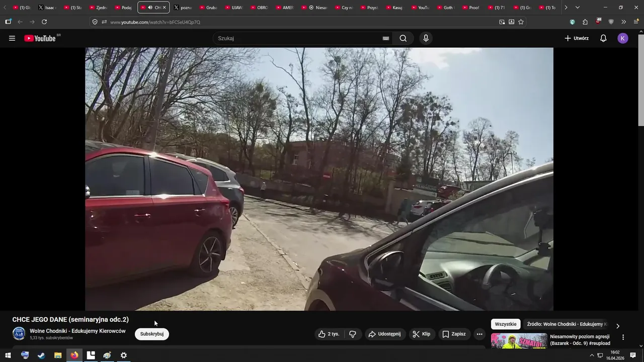This screenshot has height=362, width=644.
Task: Open Niesamowity poziom agresji thumbnail
Action: pyautogui.click(x=519, y=341)
